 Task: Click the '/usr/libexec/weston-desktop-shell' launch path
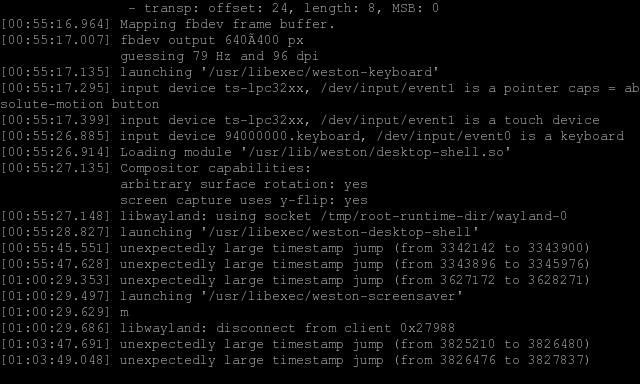point(340,232)
